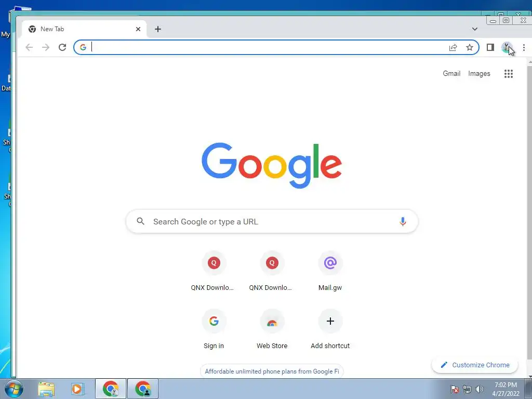This screenshot has height=399, width=532.
Task: Open the Sign in shortcut tile
Action: click(x=214, y=329)
